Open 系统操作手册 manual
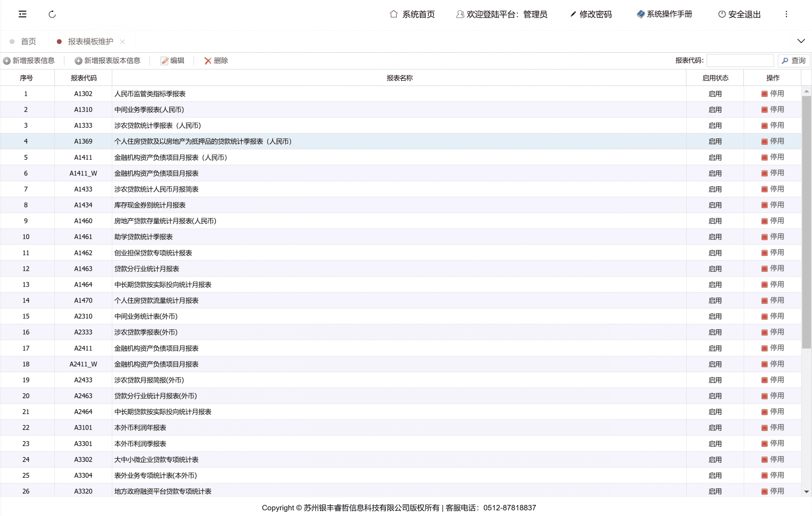 [x=664, y=14]
